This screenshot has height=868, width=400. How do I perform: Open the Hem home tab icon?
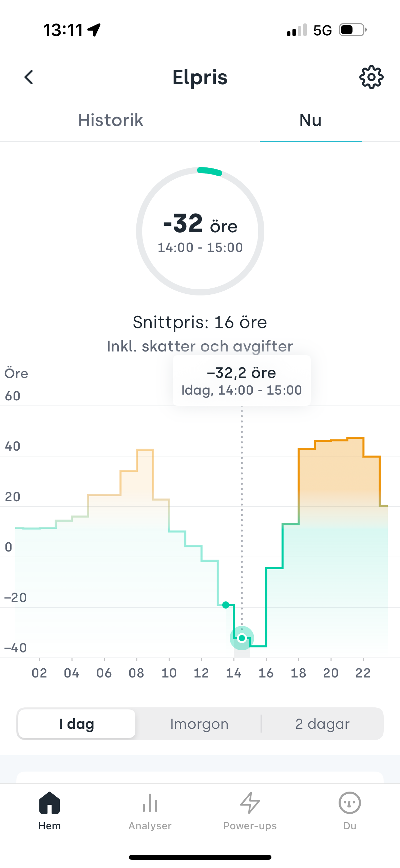50,802
